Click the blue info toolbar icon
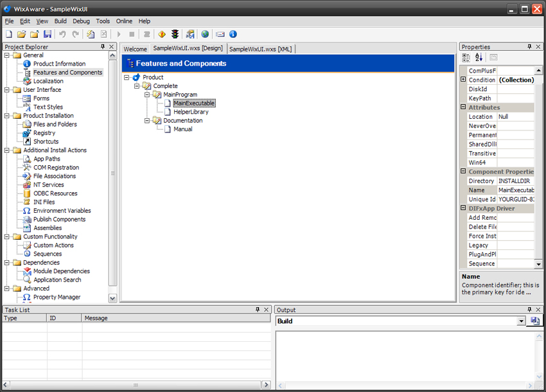546x392 pixels. [233, 34]
